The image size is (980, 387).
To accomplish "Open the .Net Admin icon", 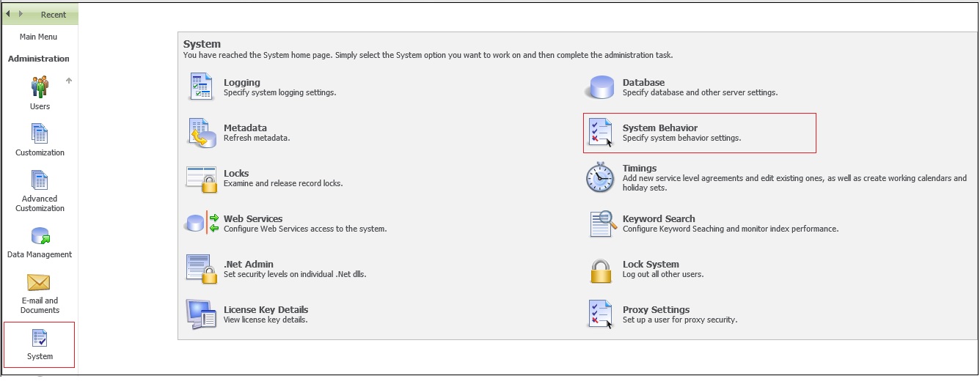I will [202, 269].
